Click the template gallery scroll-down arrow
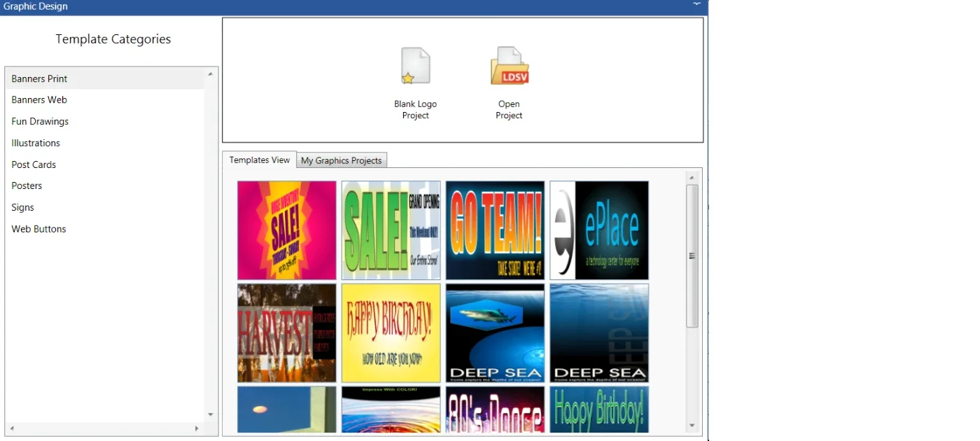The image size is (980, 441). 692,425
